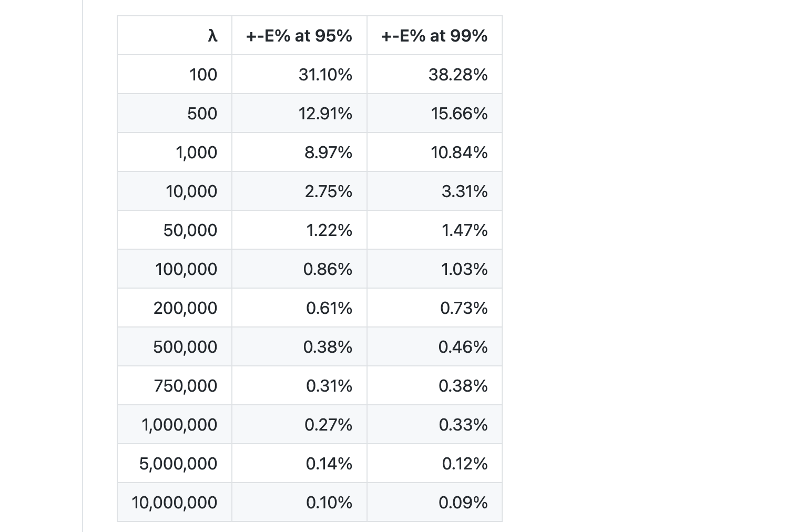The width and height of the screenshot is (794, 532).
Task: Click the "+-E% at 95%" column header
Action: (299, 36)
